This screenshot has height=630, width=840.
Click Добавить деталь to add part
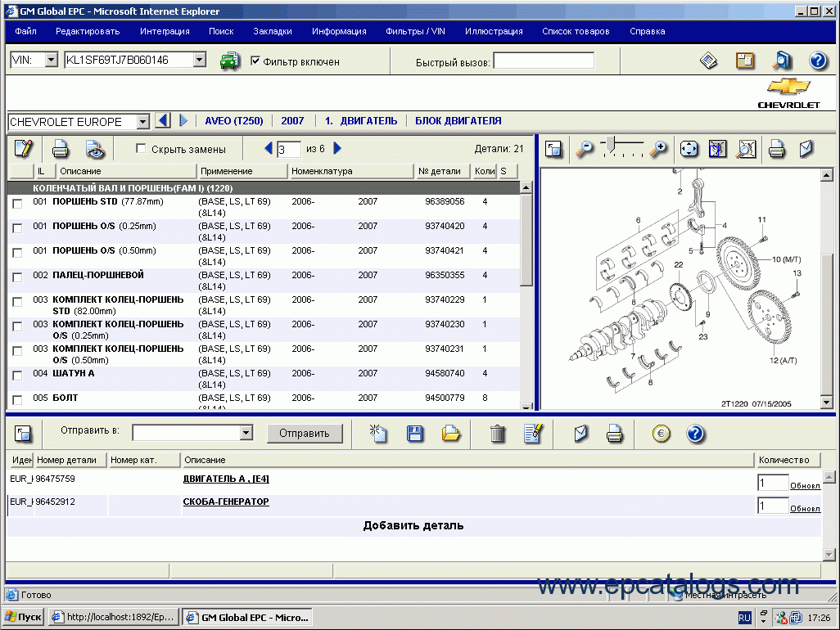413,525
